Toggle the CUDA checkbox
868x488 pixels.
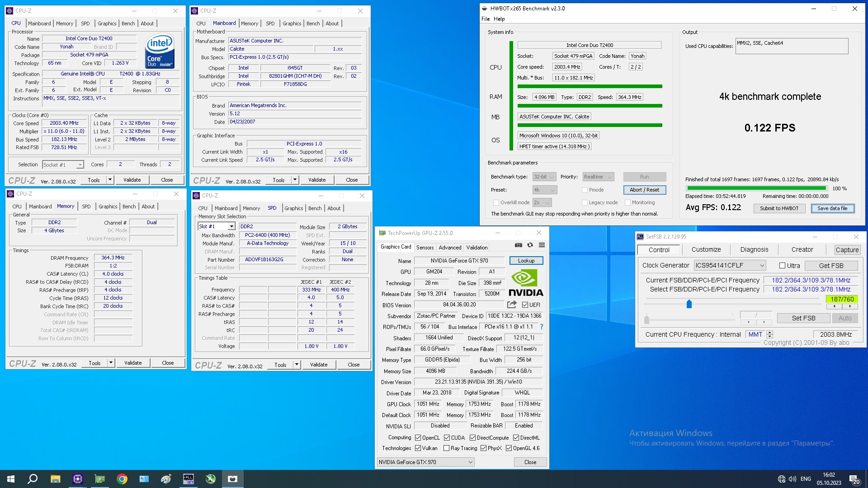point(447,437)
